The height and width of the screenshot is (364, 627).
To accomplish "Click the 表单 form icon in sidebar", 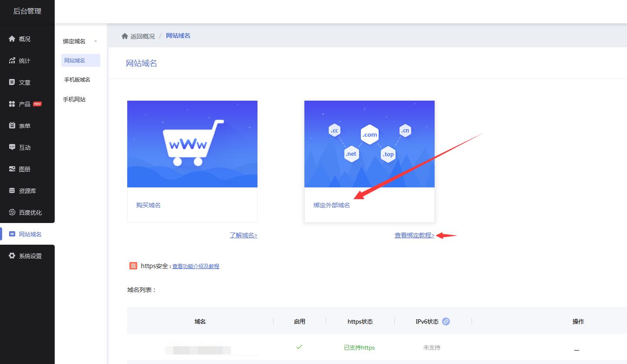I will pos(12,126).
